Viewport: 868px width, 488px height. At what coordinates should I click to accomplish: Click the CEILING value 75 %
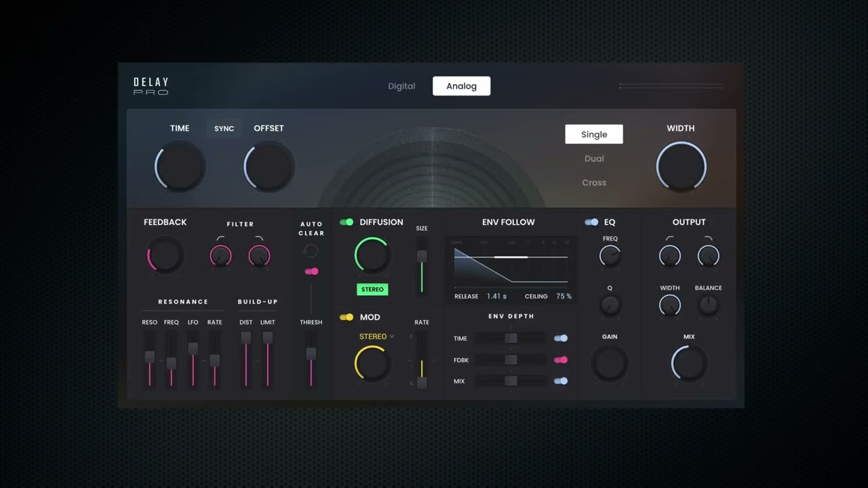564,296
